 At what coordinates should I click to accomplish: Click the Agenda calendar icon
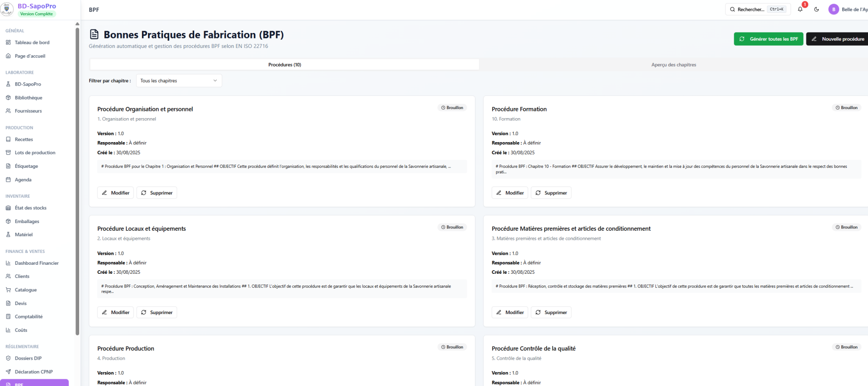tap(8, 180)
